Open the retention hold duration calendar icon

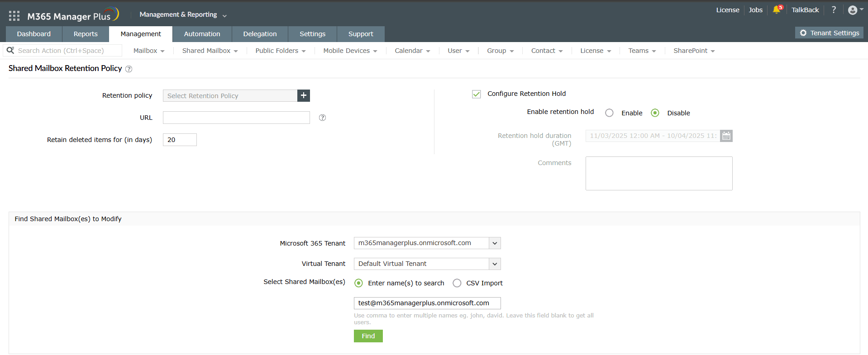[x=726, y=136]
